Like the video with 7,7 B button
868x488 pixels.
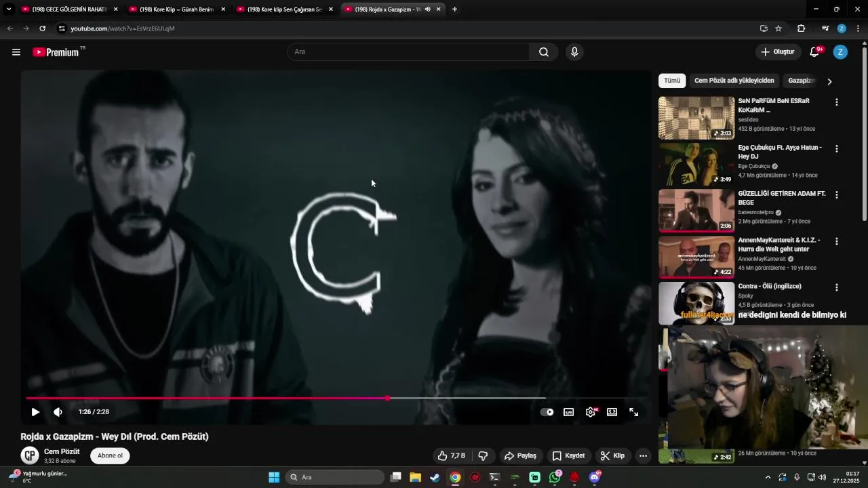coord(452,456)
